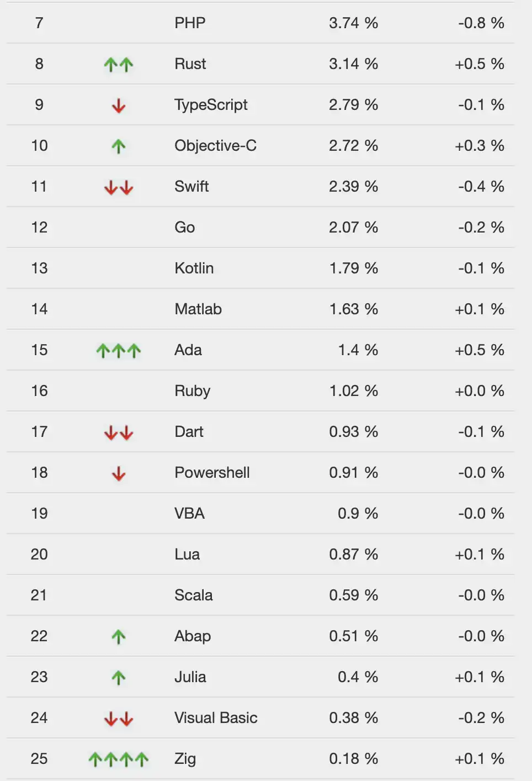Click the Lua trend value +0.1 %
This screenshot has height=781, width=532.
click(x=479, y=555)
